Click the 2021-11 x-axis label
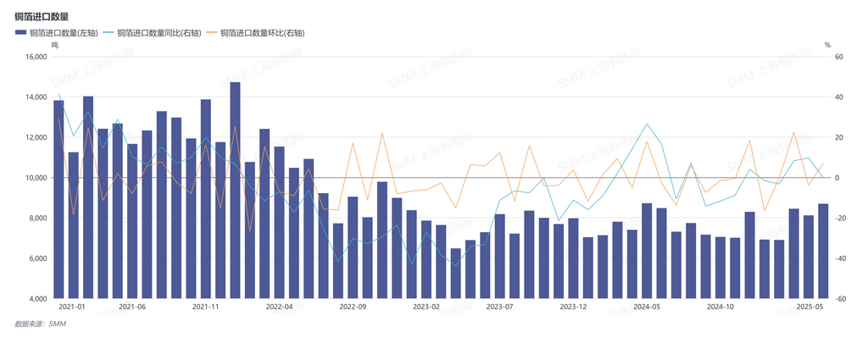868x338 pixels. [x=206, y=307]
